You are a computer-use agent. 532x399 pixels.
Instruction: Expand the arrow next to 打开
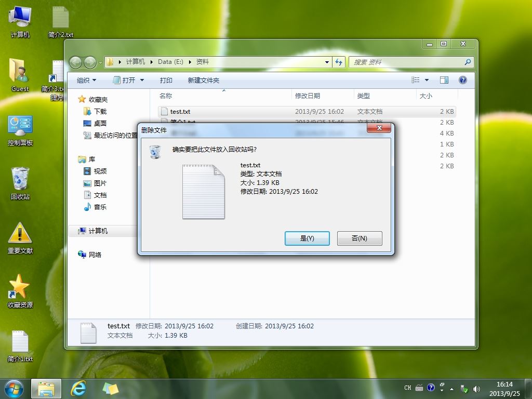pos(142,81)
